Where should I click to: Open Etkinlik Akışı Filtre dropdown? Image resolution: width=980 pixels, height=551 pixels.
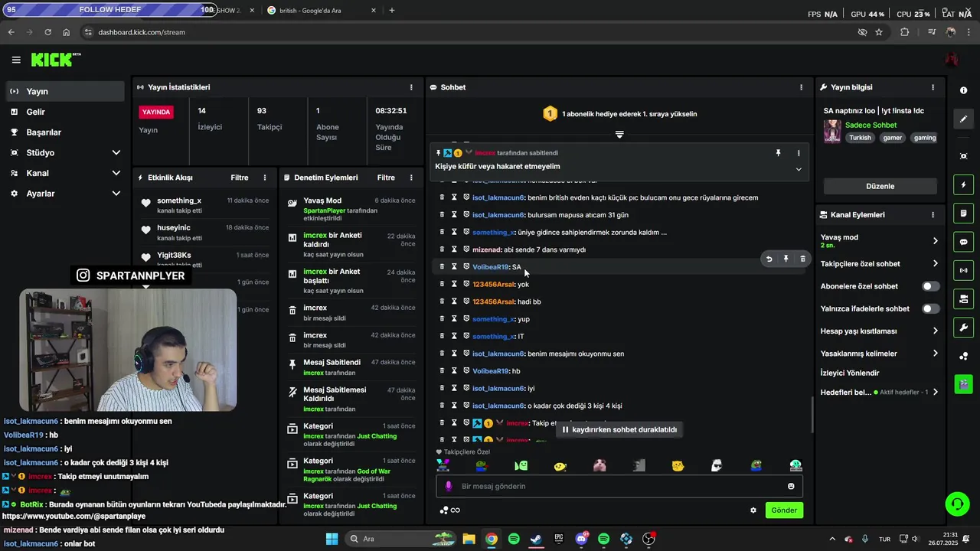240,178
